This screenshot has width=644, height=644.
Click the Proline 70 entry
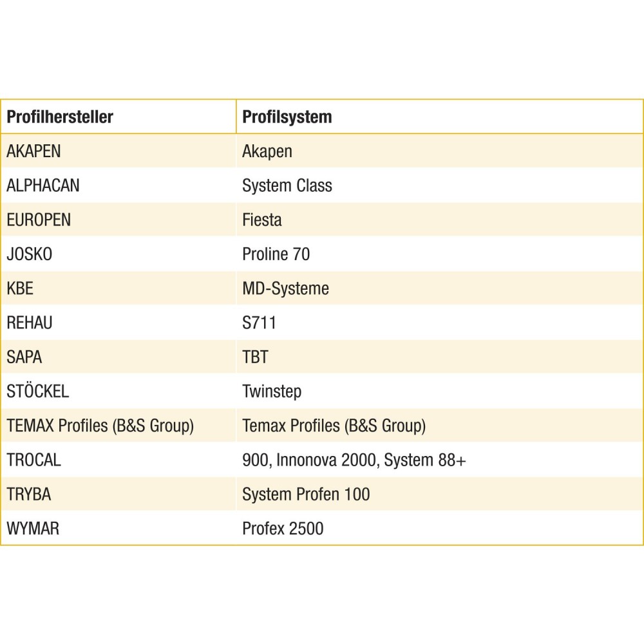click(276, 254)
